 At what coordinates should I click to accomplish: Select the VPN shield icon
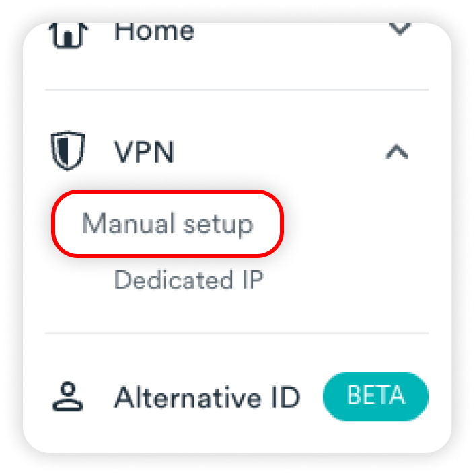(x=68, y=151)
